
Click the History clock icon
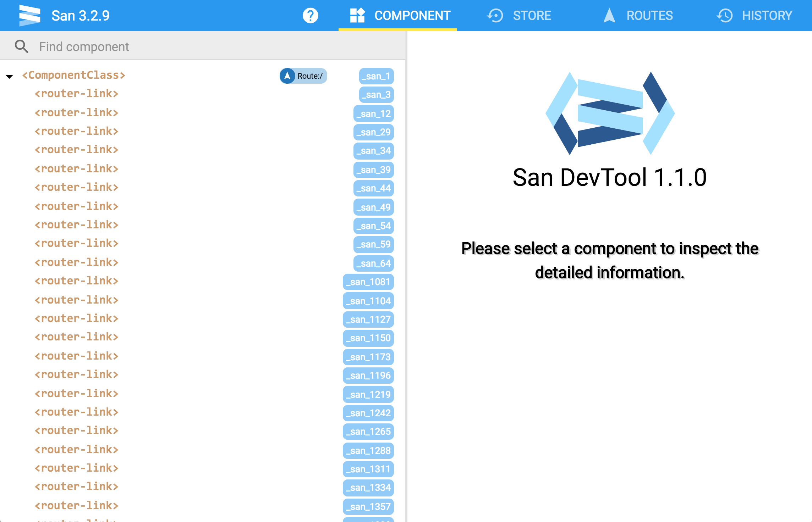point(724,16)
